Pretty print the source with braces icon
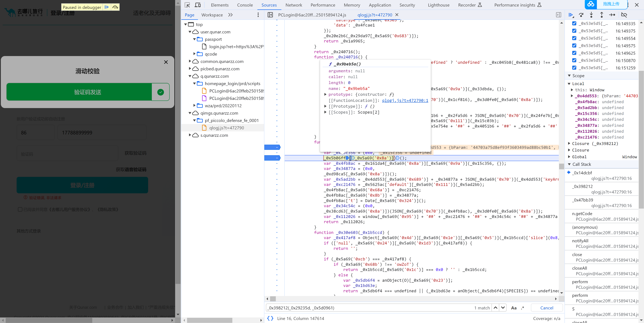This screenshot has width=644, height=323. pos(270,318)
